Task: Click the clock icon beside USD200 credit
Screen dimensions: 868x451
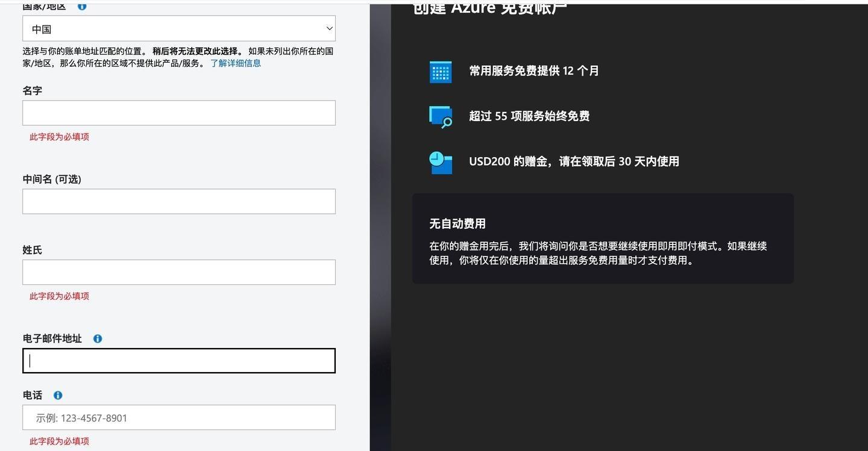Action: [441, 162]
